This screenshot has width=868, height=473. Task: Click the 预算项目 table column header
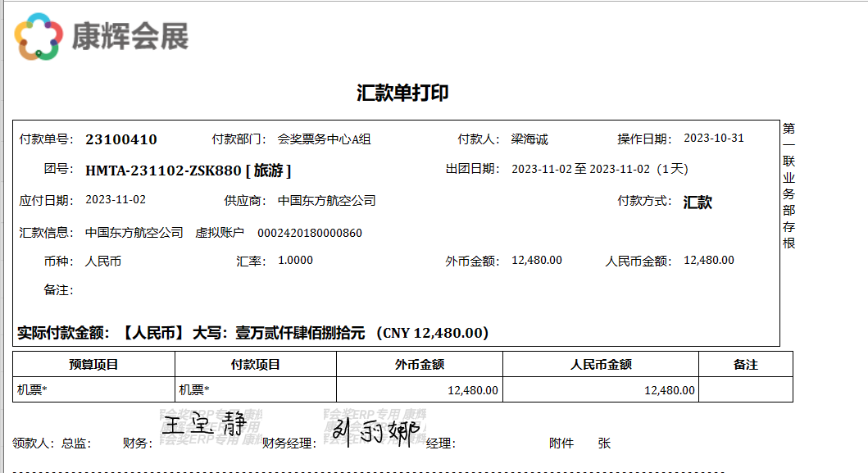(x=93, y=365)
